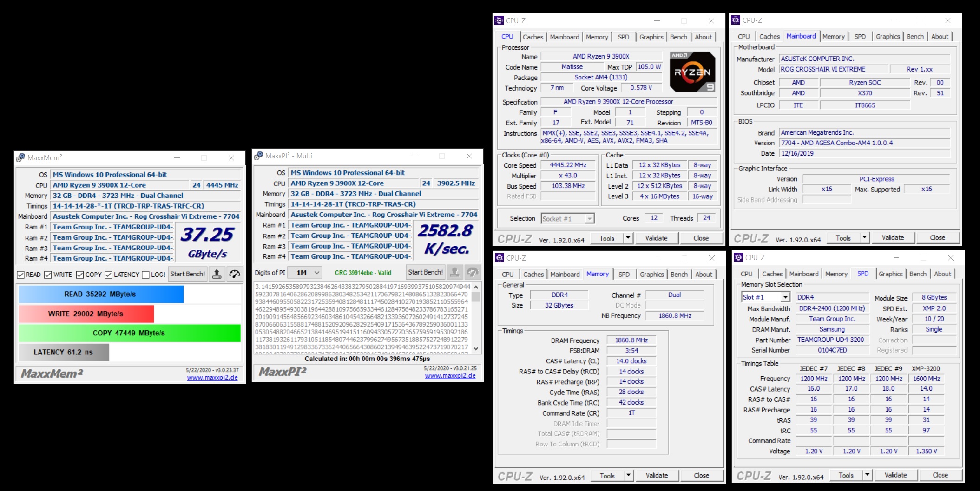Screen dimensions: 980x491
Task: Click the READ 35292 MByte/s bar
Action: 101,294
